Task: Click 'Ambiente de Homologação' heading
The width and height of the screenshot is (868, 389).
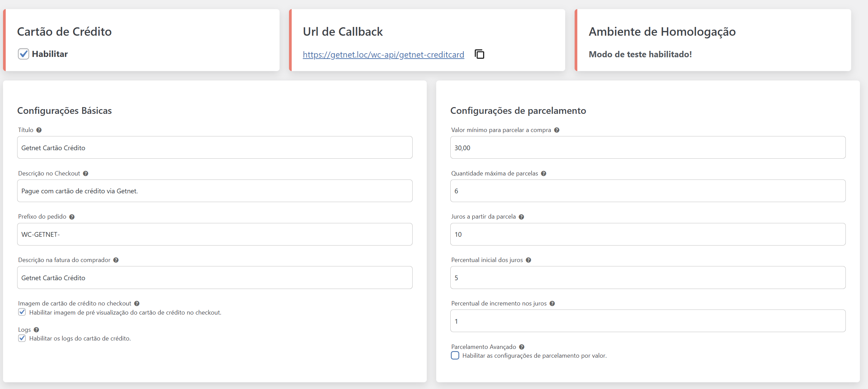Action: pos(662,32)
